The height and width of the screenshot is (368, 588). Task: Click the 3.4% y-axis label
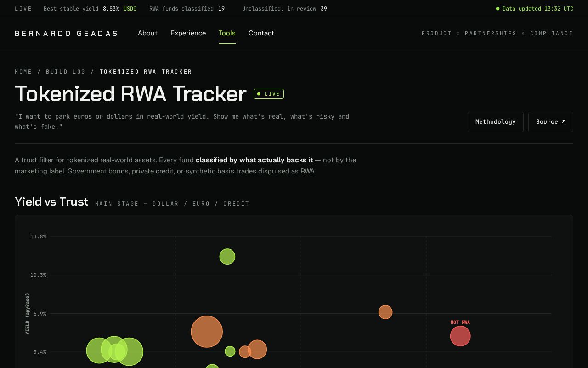pyautogui.click(x=40, y=352)
